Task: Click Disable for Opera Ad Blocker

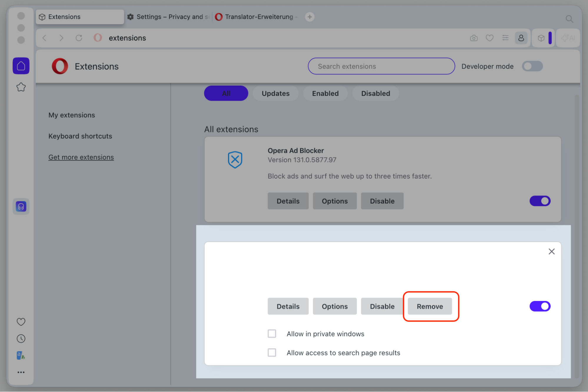Action: click(382, 201)
